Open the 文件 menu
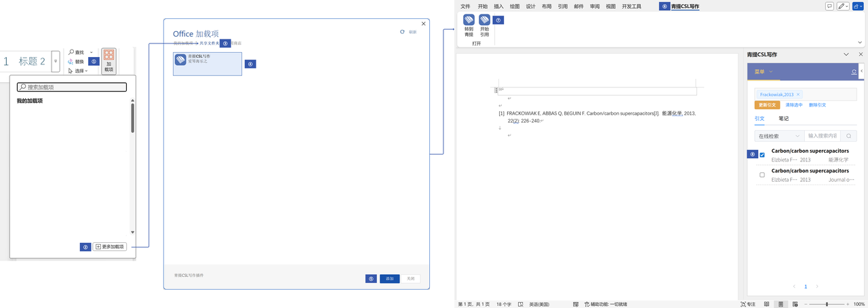868x308 pixels. pos(465,6)
